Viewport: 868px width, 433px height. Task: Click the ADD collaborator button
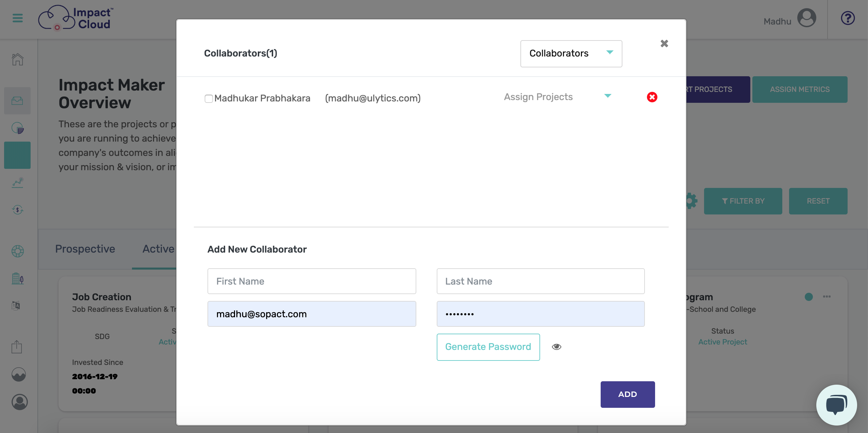tap(628, 395)
